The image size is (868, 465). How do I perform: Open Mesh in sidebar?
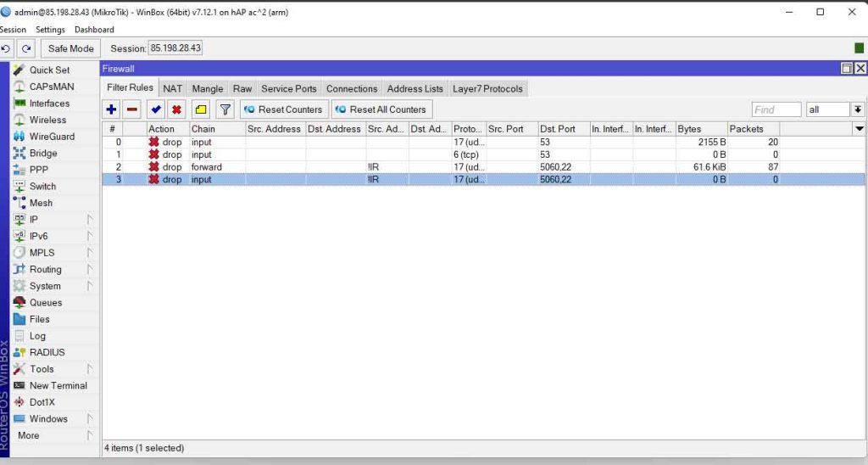click(x=41, y=203)
